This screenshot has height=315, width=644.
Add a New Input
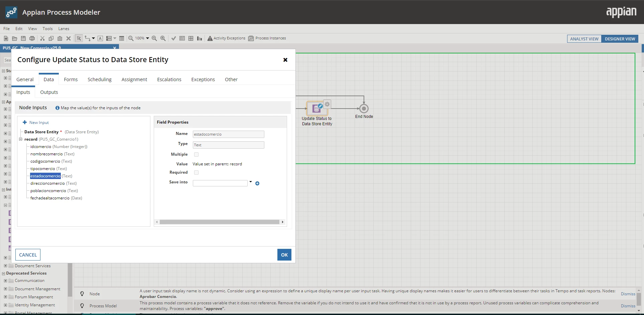coord(36,123)
